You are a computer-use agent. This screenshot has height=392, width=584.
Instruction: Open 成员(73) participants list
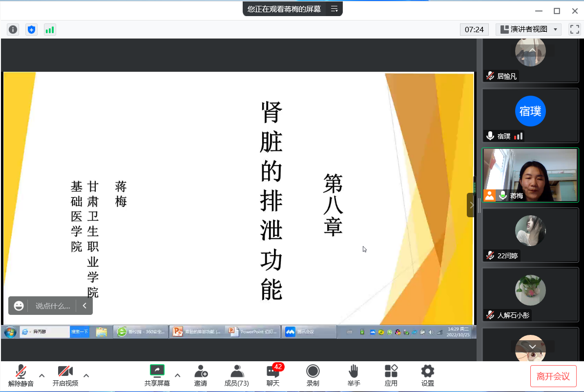click(x=237, y=375)
